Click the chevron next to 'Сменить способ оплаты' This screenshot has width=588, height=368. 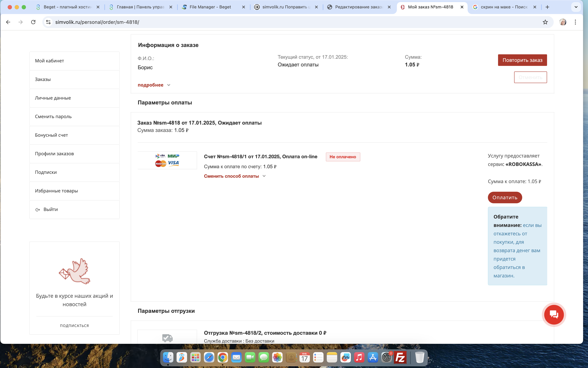(264, 176)
